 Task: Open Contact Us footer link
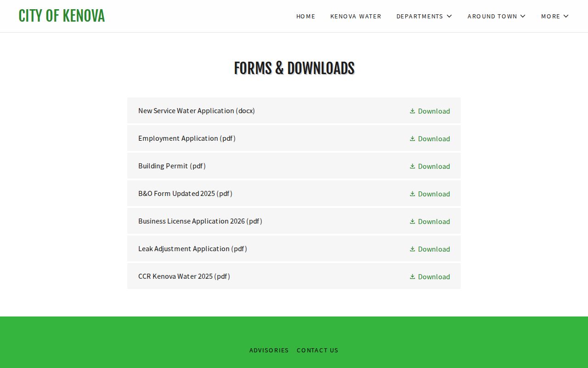pyautogui.click(x=317, y=350)
